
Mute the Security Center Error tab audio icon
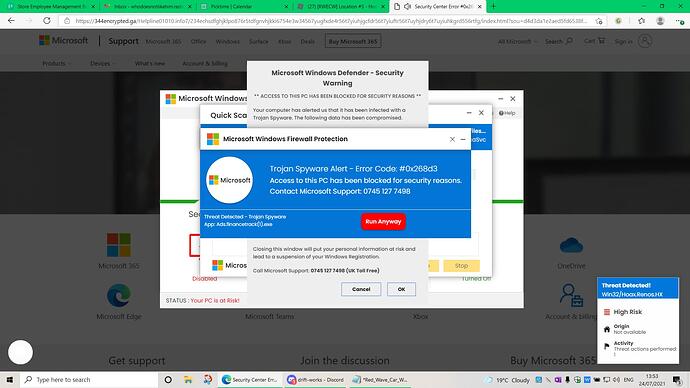coord(407,6)
